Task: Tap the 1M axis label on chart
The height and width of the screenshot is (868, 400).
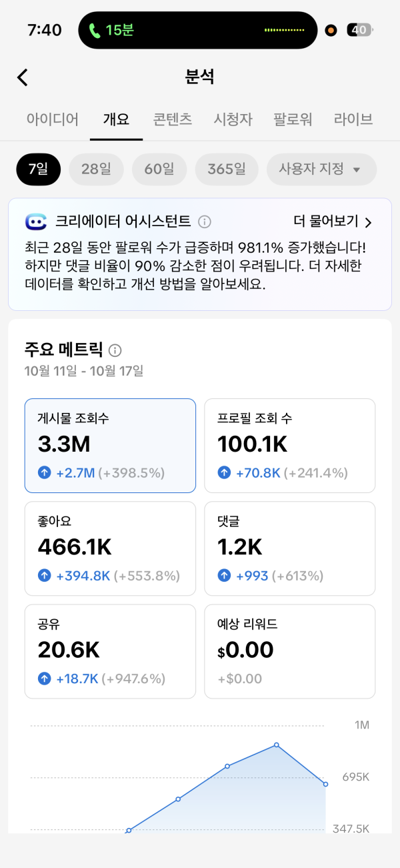Action: click(361, 725)
